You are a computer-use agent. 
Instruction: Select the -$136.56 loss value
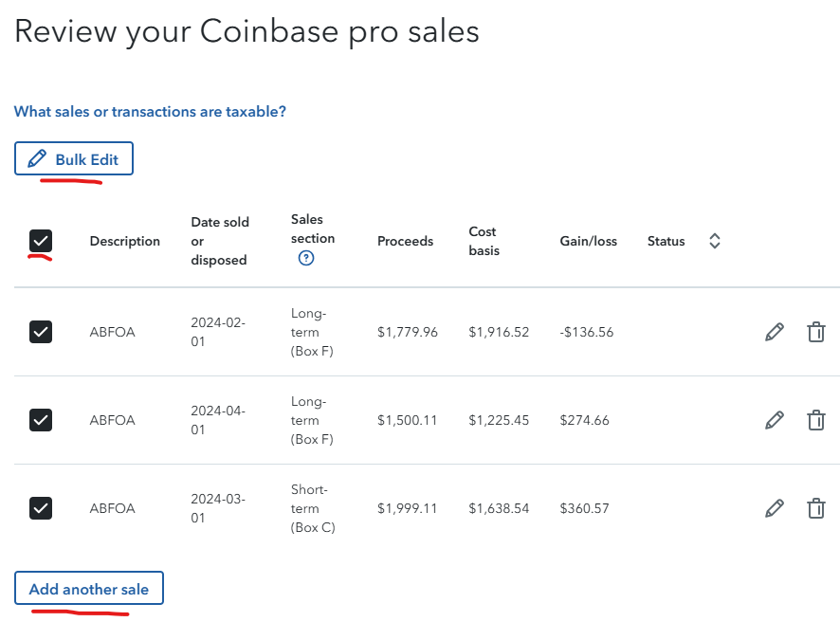[587, 332]
